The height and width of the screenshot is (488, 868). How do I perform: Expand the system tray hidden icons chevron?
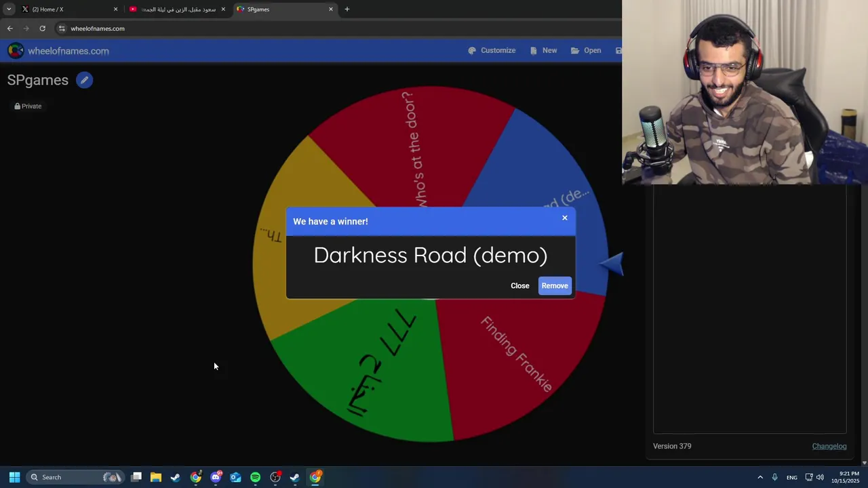click(760, 477)
